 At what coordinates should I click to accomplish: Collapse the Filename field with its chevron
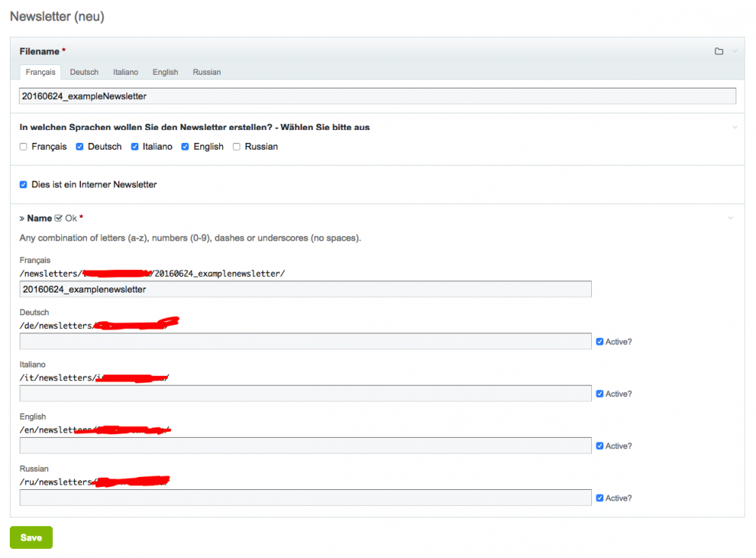(735, 51)
